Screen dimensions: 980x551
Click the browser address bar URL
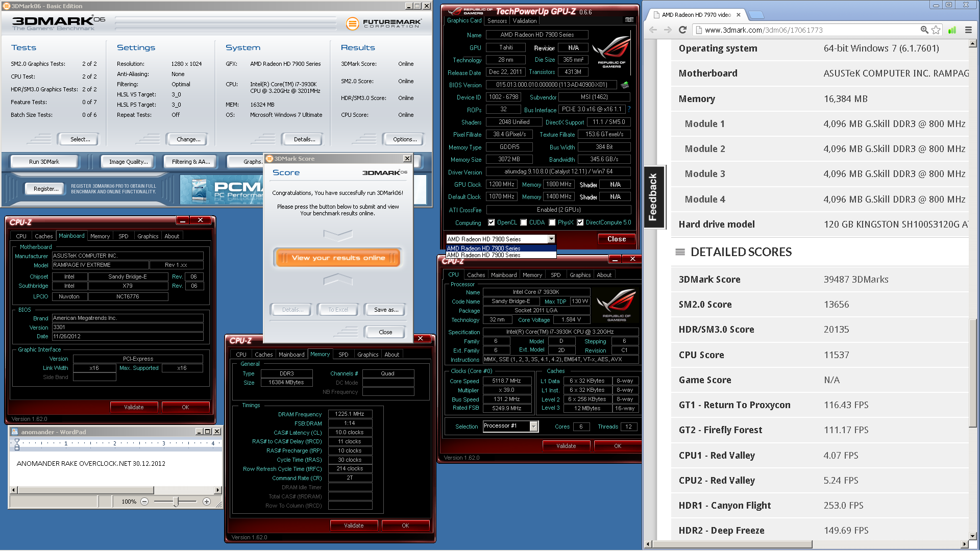[x=764, y=30]
